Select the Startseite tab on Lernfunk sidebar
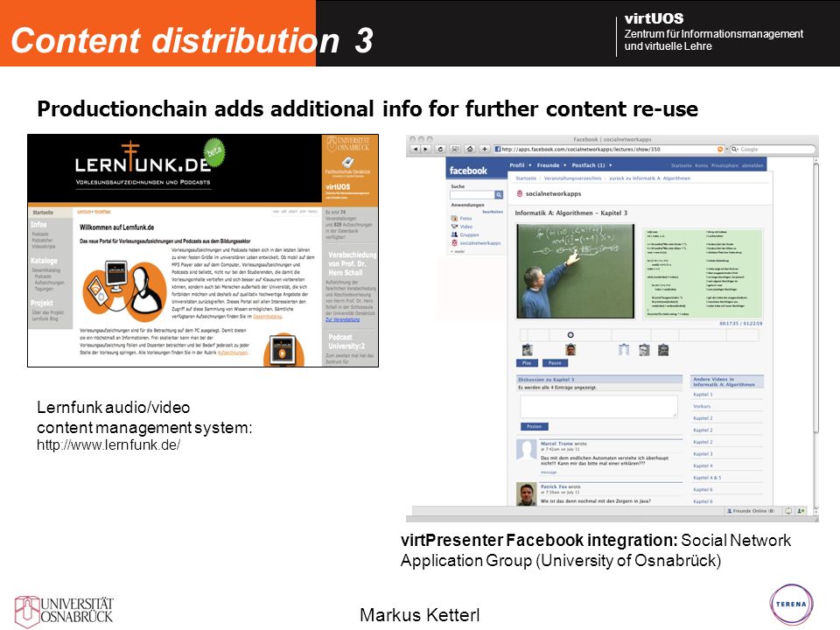 pos(50,212)
